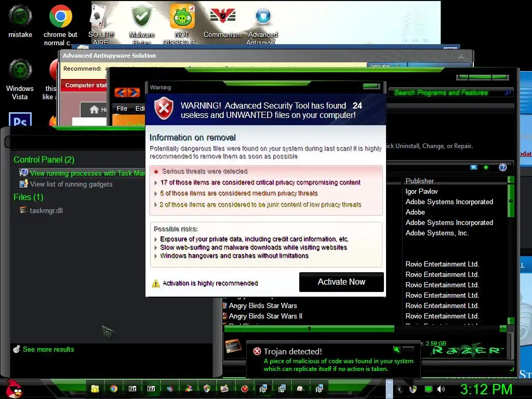Select the Adobe Systems, Inc. publisher row
Image resolution: width=532 pixels, height=399 pixels.
click(x=437, y=233)
